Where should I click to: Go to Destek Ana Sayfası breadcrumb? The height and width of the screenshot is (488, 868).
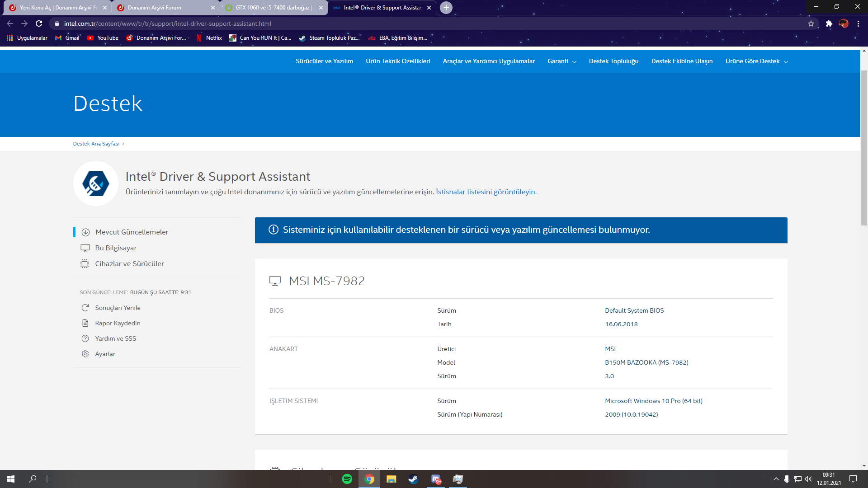point(96,144)
